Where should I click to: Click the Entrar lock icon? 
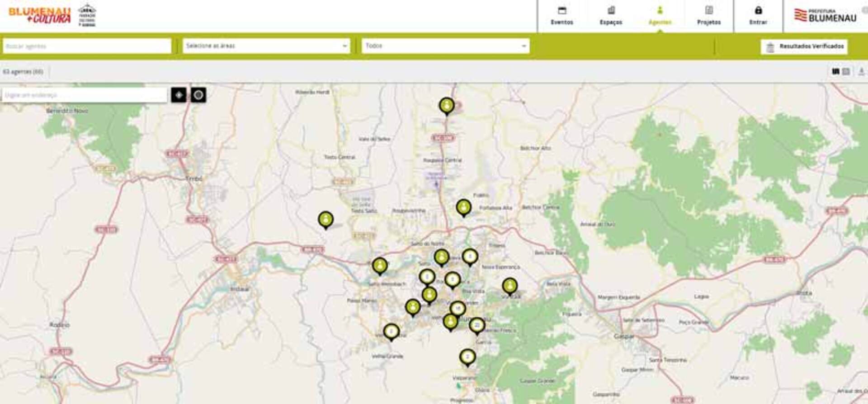click(758, 11)
